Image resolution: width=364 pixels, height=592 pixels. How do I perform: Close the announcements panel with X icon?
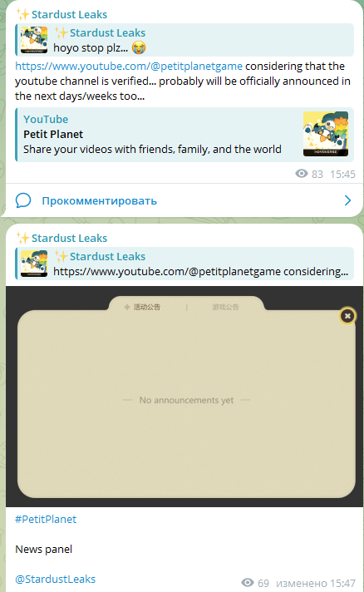coord(347,316)
